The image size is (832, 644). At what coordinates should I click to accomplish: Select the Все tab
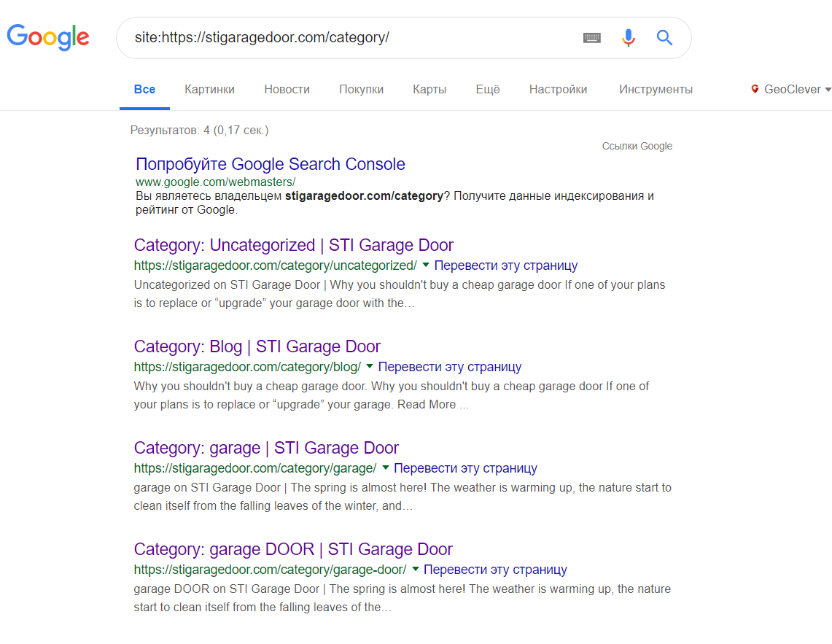144,89
